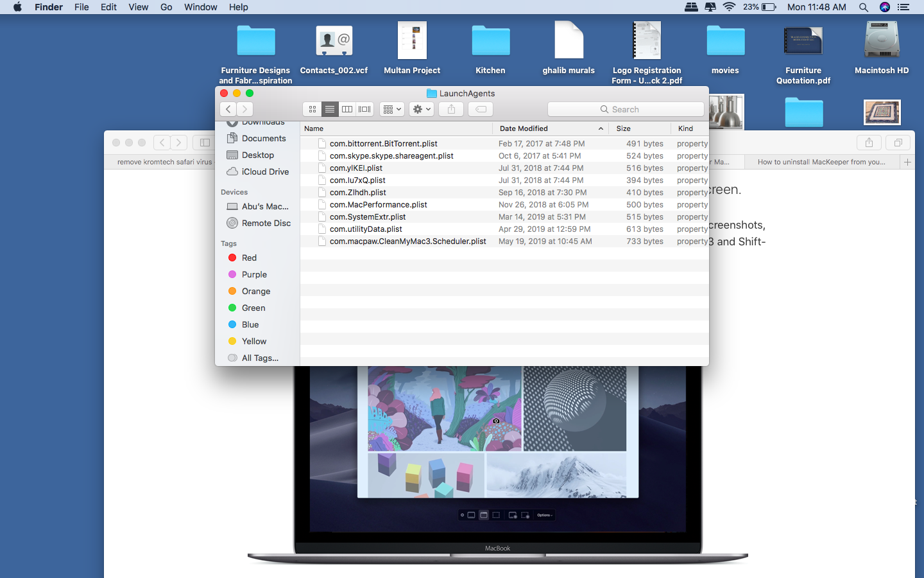Image resolution: width=924 pixels, height=578 pixels.
Task: Select com.ZIhdh.plist file
Action: 504,192
